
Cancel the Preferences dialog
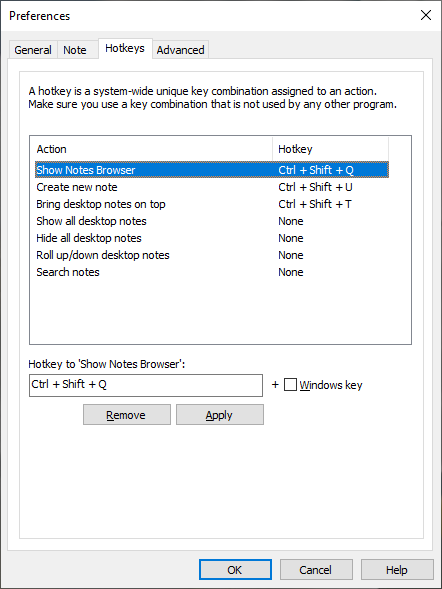point(316,570)
